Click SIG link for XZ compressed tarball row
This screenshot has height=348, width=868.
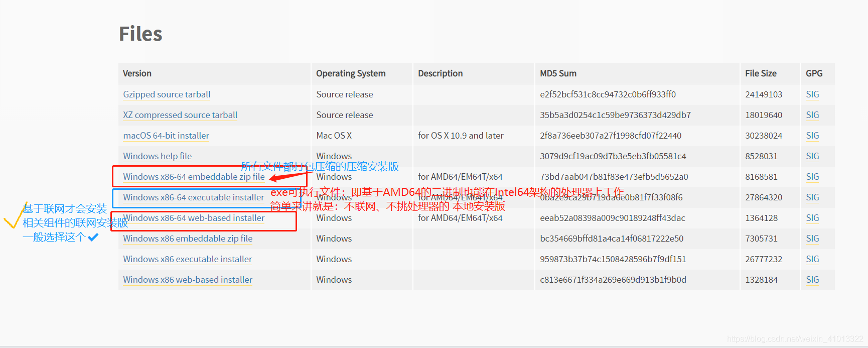pos(812,115)
